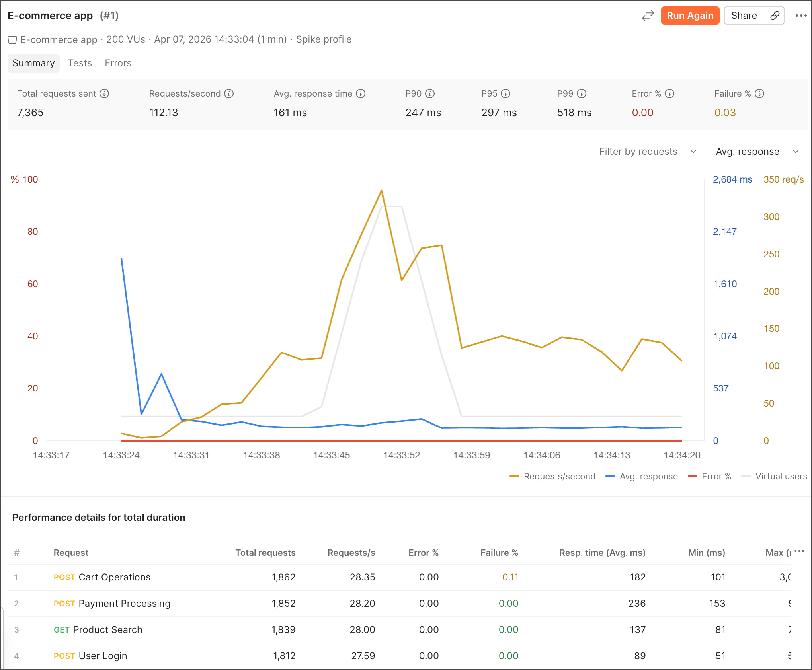Click info icon beside Total requests sent
Image resolution: width=812 pixels, height=670 pixels.
[x=104, y=93]
